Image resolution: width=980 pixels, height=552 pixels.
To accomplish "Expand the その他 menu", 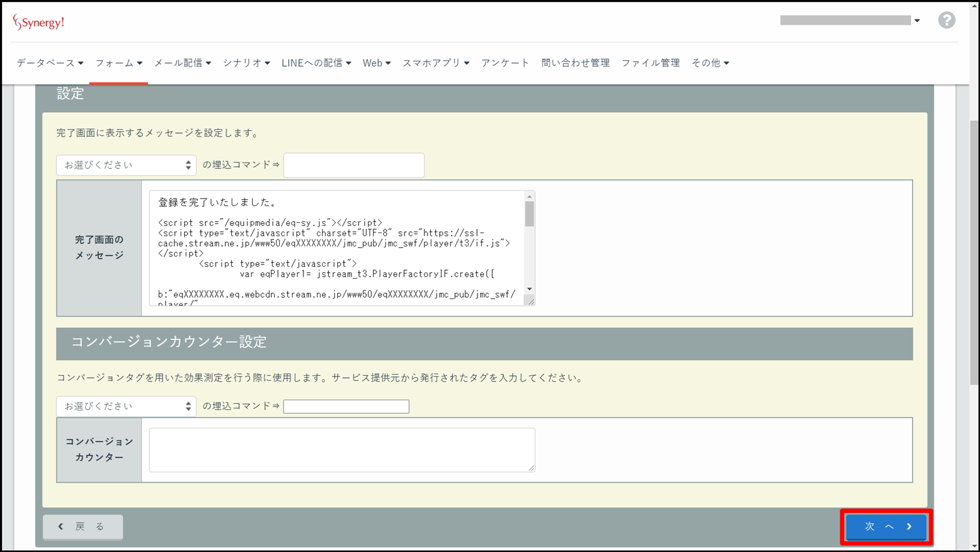I will click(710, 63).
